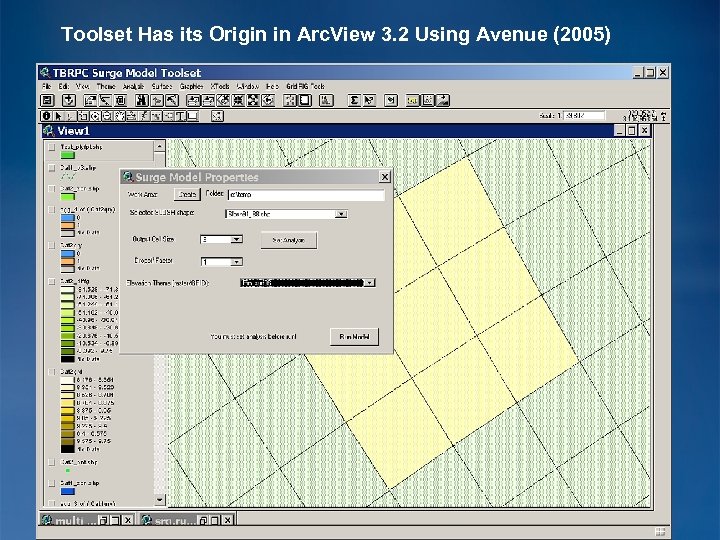Open the Surface menu
720x540 pixels.
tap(162, 86)
